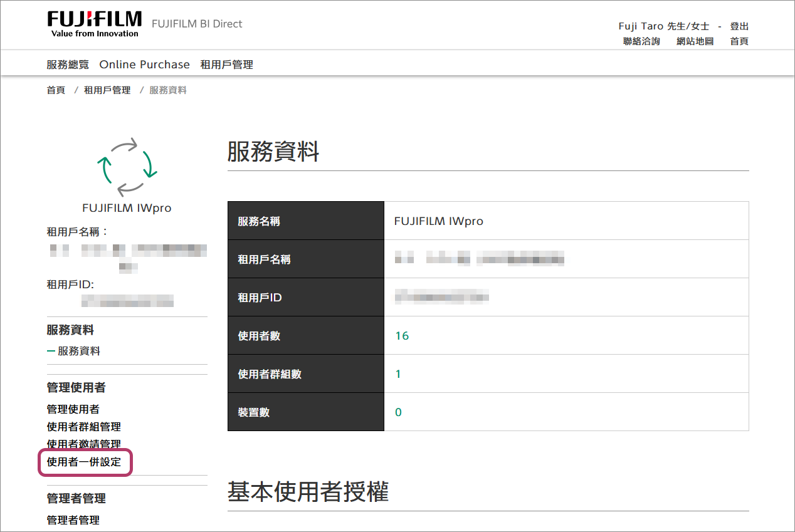The image size is (795, 532).
Task: Click the 使用者數 table header cell
Action: tap(305, 335)
